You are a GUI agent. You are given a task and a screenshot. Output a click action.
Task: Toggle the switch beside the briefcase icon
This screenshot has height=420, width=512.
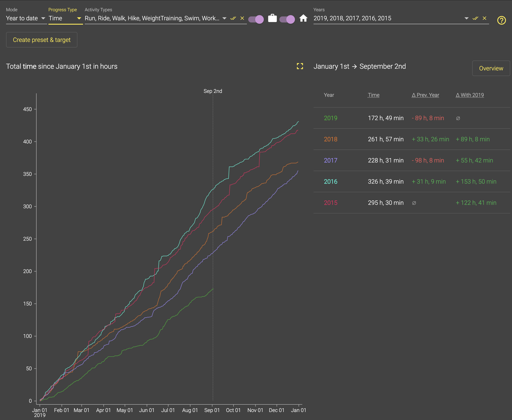(256, 19)
